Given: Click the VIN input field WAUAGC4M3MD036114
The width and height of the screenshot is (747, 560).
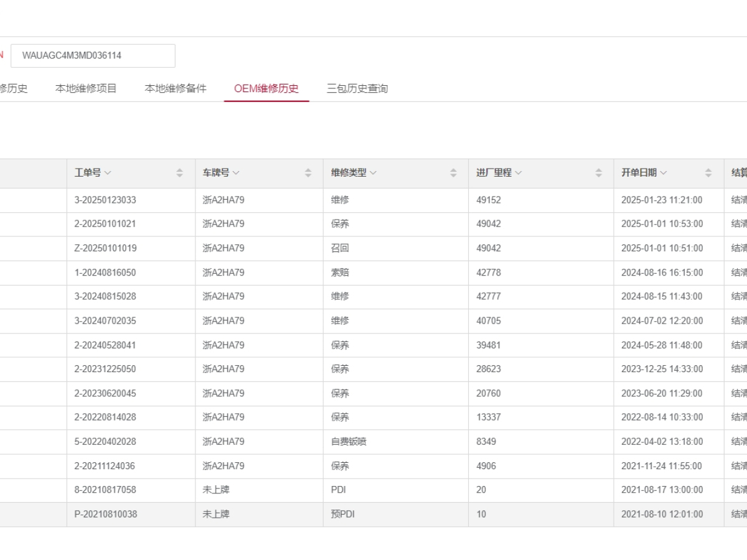Looking at the screenshot, I should point(93,55).
